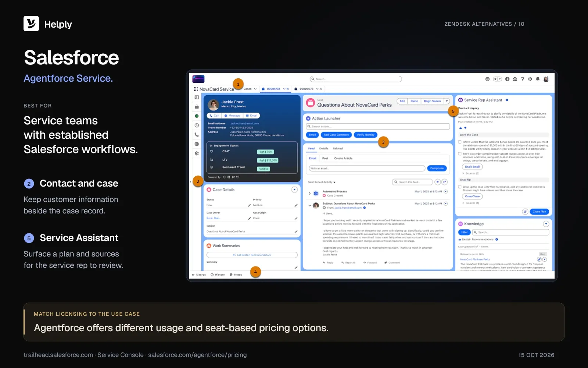Open Macros in the utility bar
The width and height of the screenshot is (588, 368).
pos(199,275)
